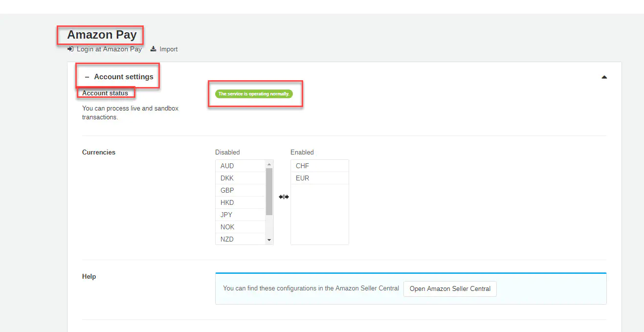This screenshot has width=644, height=332.
Task: Click the Import download icon
Action: [153, 49]
